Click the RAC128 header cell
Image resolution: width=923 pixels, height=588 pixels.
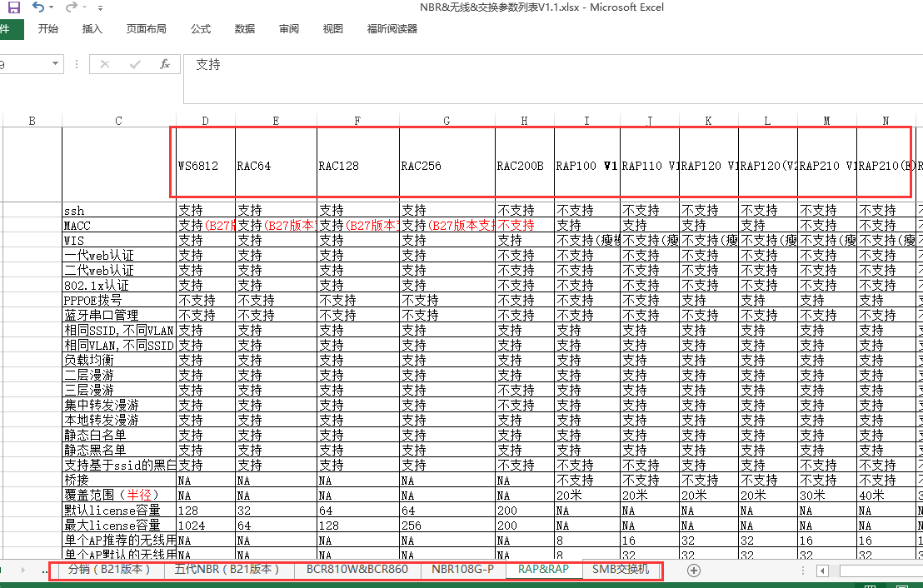pos(358,165)
